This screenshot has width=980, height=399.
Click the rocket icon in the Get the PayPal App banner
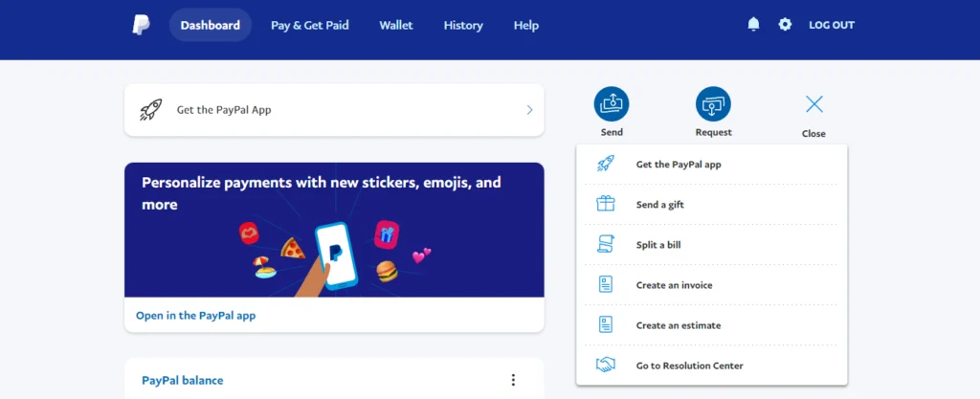click(x=150, y=110)
